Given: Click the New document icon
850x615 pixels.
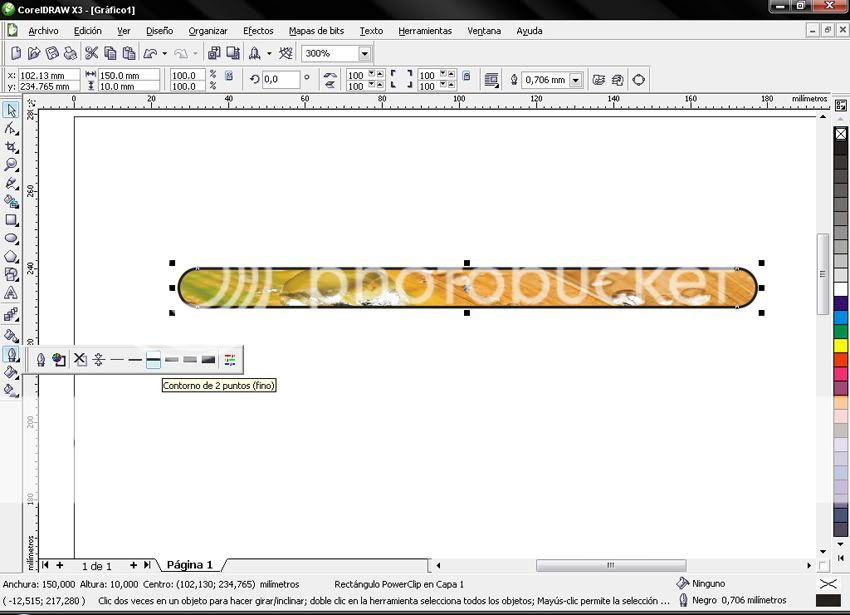Looking at the screenshot, I should [x=16, y=53].
